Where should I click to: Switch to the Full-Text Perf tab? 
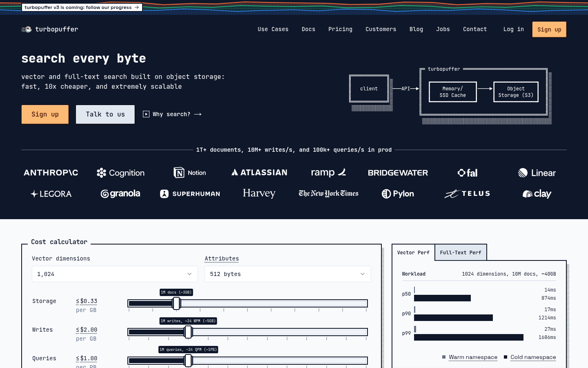[461, 253]
